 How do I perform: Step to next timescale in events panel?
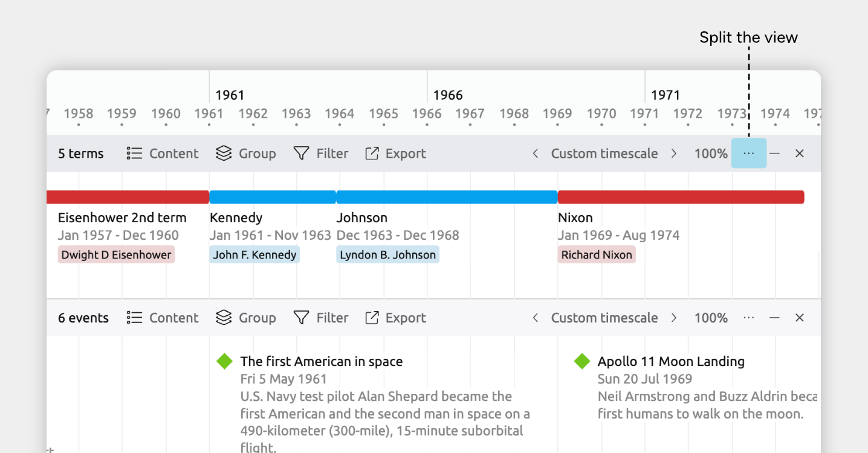coord(673,318)
